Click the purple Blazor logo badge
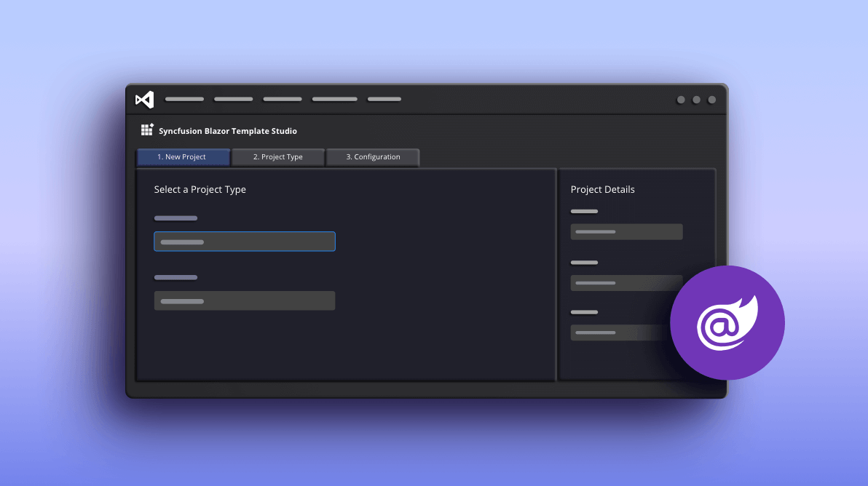Viewport: 868px width, 486px height. click(x=727, y=323)
